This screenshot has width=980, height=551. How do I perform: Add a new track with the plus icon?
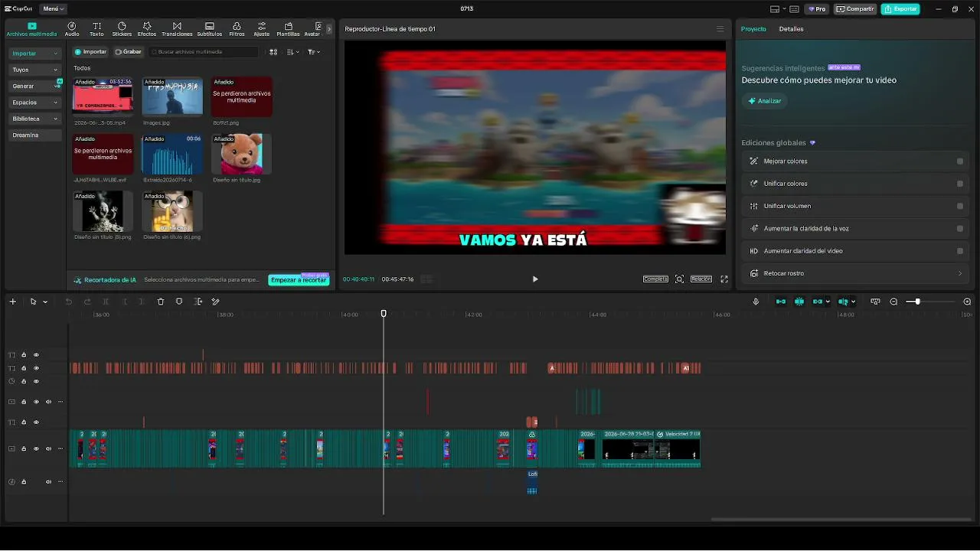click(x=12, y=302)
